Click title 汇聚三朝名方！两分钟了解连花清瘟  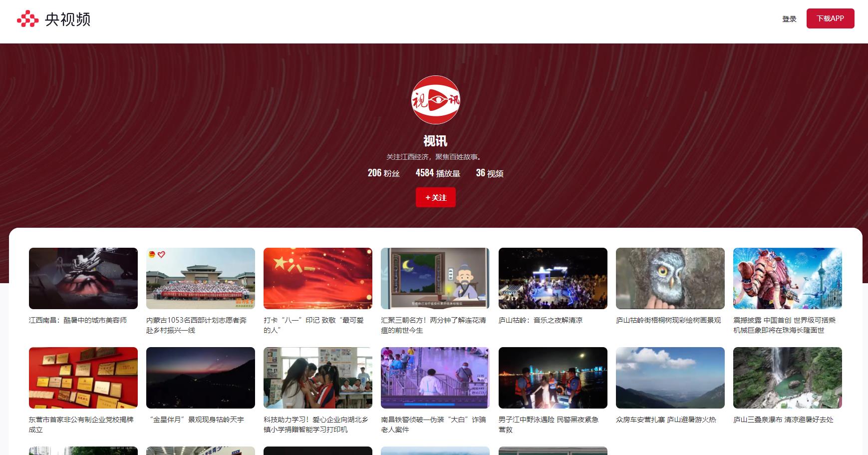[x=433, y=325]
